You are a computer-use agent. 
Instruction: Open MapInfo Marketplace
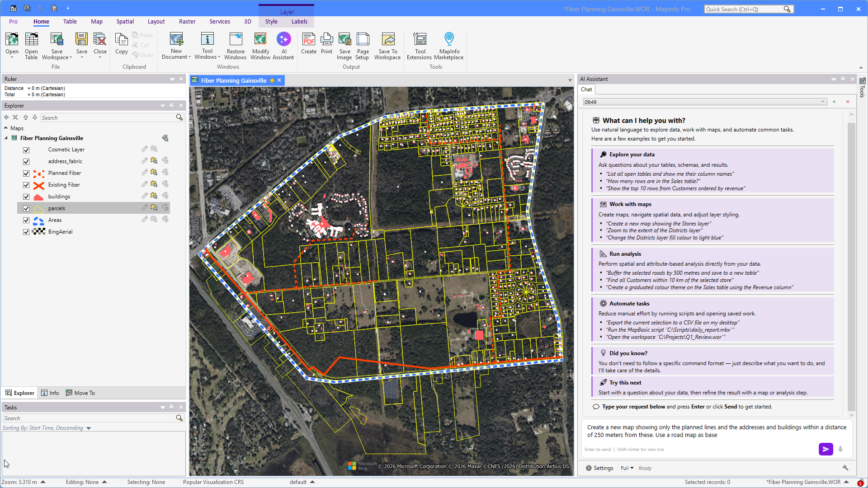[x=449, y=46]
